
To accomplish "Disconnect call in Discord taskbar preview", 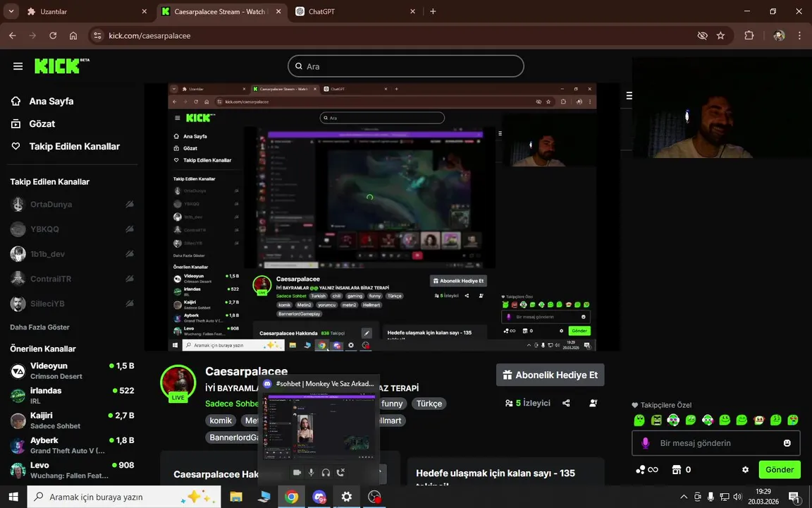I will click(340, 473).
